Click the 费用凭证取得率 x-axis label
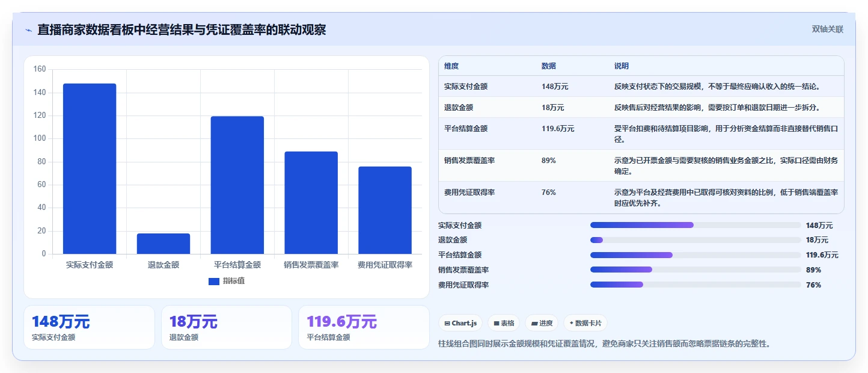The height and width of the screenshot is (373, 868). 385,265
